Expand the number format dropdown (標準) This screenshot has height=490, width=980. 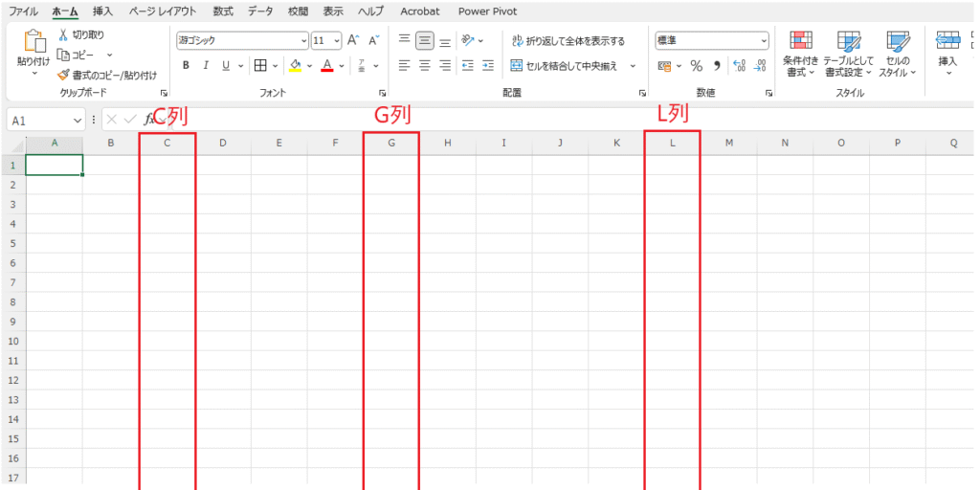pyautogui.click(x=763, y=41)
